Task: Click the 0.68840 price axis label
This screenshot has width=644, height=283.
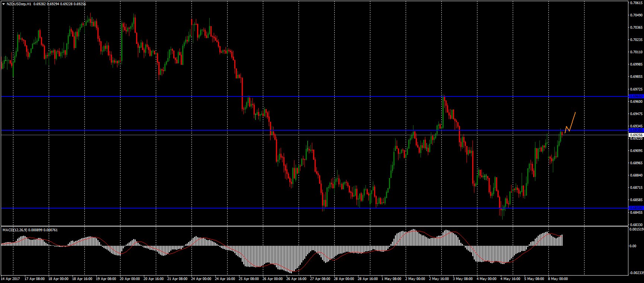Action: [x=636, y=175]
